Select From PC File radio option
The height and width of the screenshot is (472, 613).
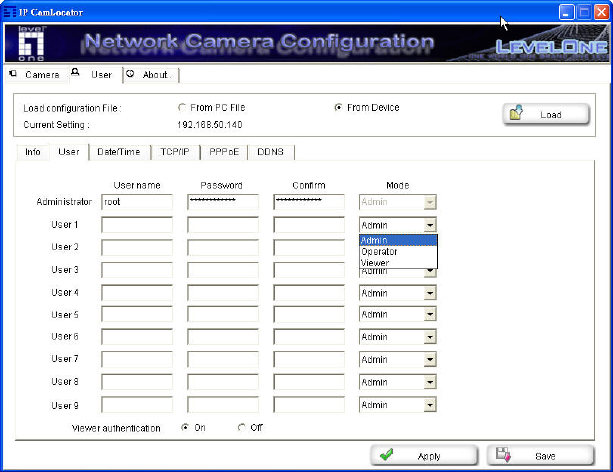(x=181, y=107)
